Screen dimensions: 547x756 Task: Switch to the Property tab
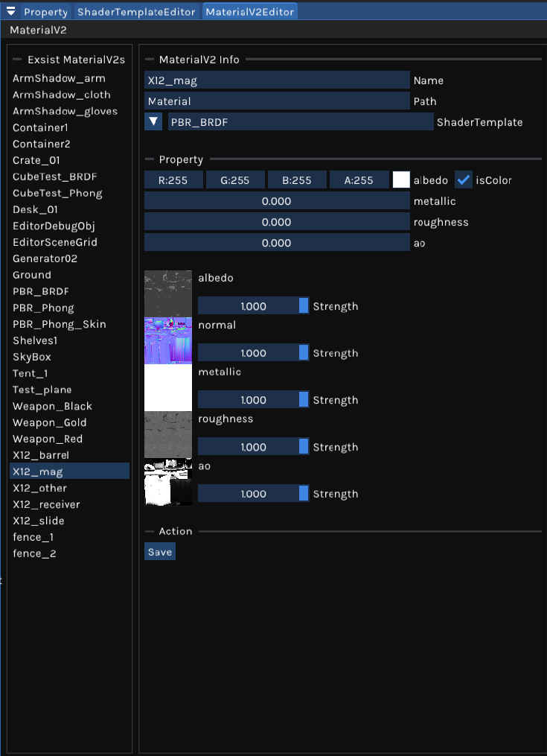45,12
